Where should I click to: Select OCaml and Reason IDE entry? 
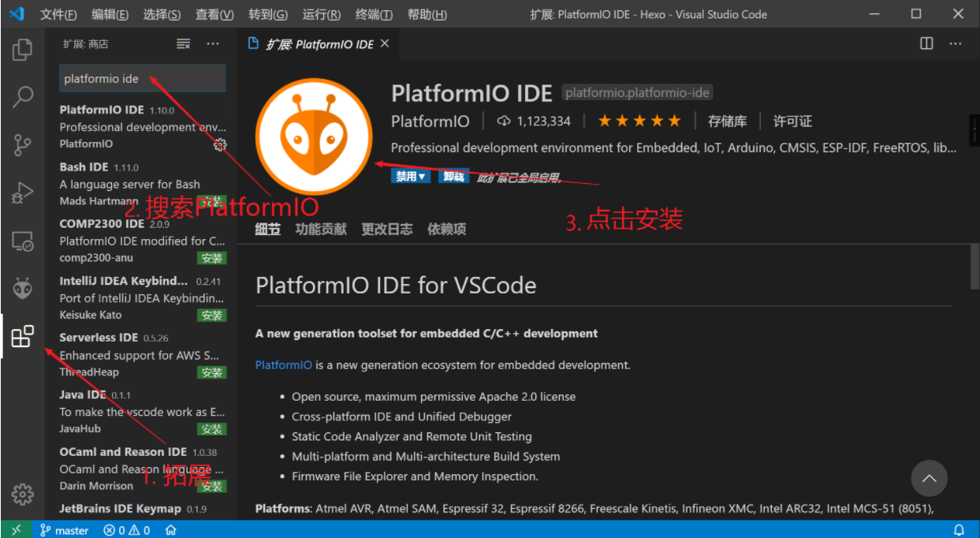143,469
